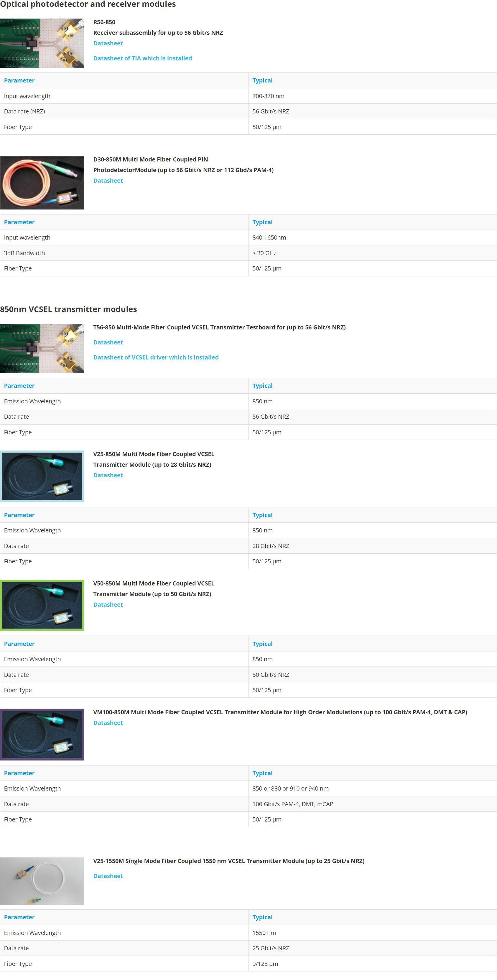
Task: Select the '> 30 GHz' bandwidth value
Action: (264, 253)
